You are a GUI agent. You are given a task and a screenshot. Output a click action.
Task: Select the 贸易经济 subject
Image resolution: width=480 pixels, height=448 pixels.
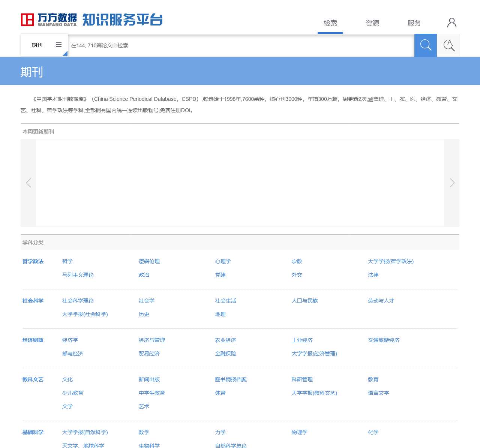coord(149,354)
